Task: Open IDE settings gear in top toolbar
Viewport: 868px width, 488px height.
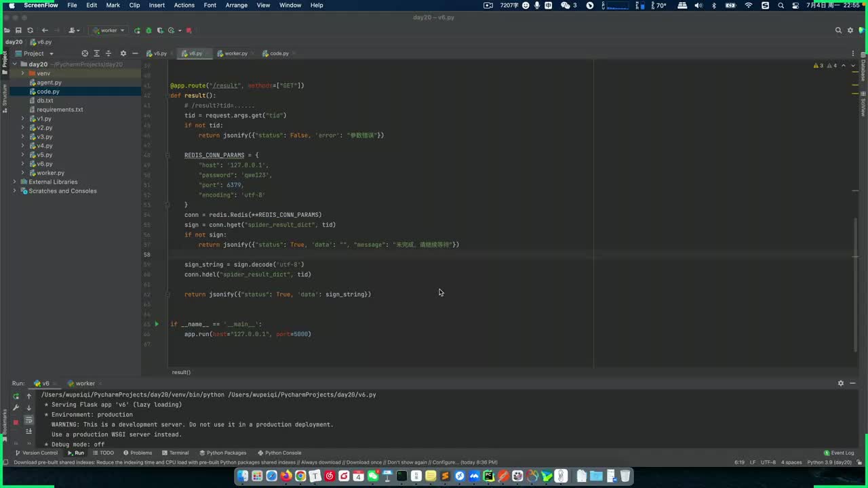Action: point(849,30)
